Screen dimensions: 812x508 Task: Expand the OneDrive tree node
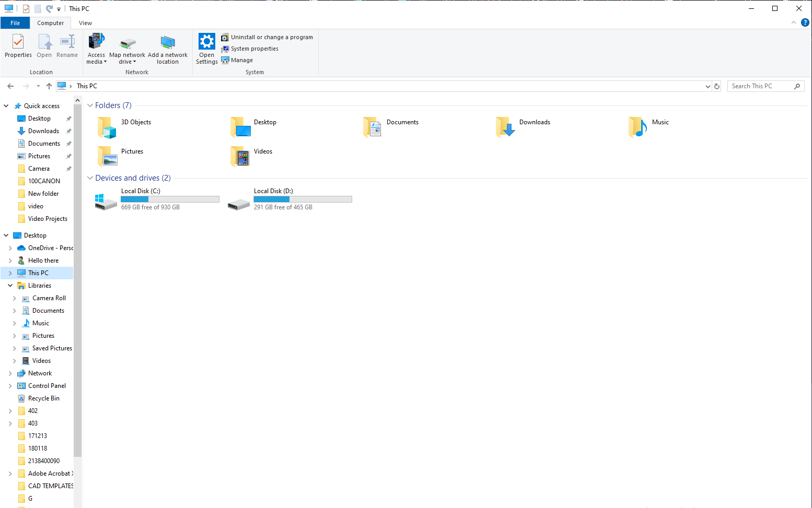coord(10,248)
